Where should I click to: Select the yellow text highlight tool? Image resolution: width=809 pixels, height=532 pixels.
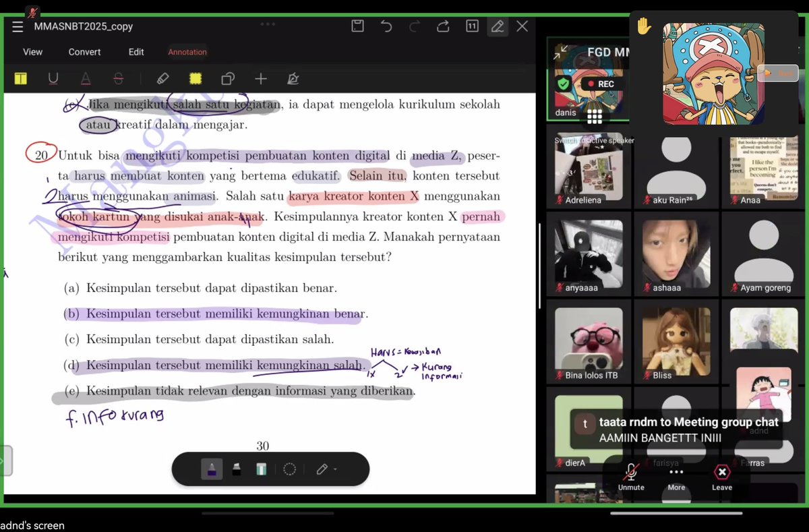click(21, 79)
